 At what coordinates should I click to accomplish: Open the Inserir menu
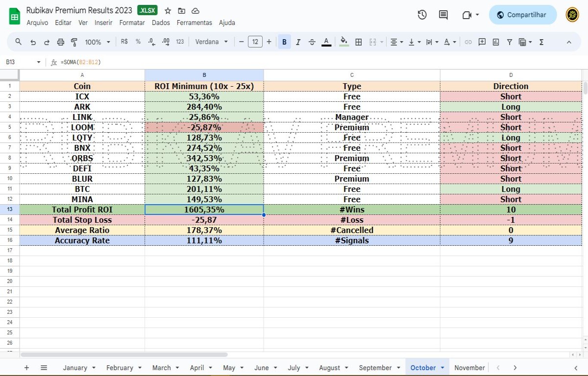(x=103, y=23)
